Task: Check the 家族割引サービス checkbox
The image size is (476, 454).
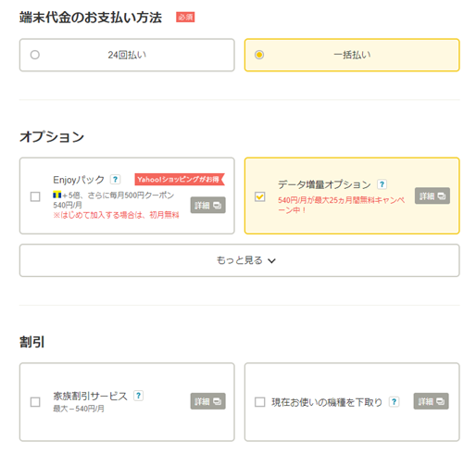Action: 35,402
